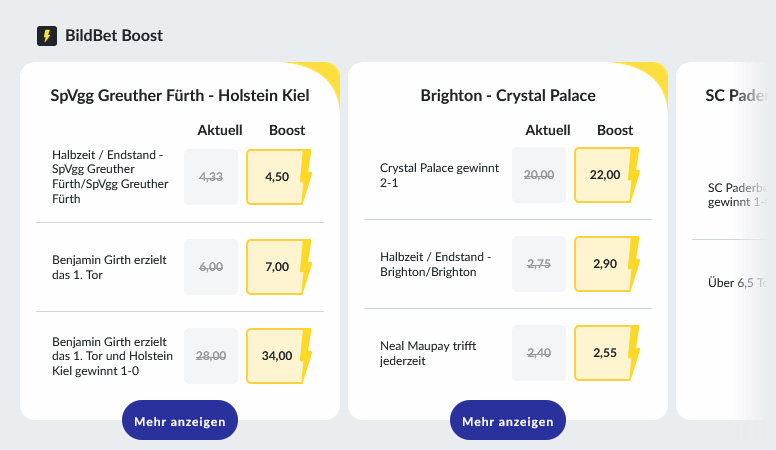Click crossed-out 6,00 current odds
Viewport: 776px width, 450px height.
(x=211, y=267)
